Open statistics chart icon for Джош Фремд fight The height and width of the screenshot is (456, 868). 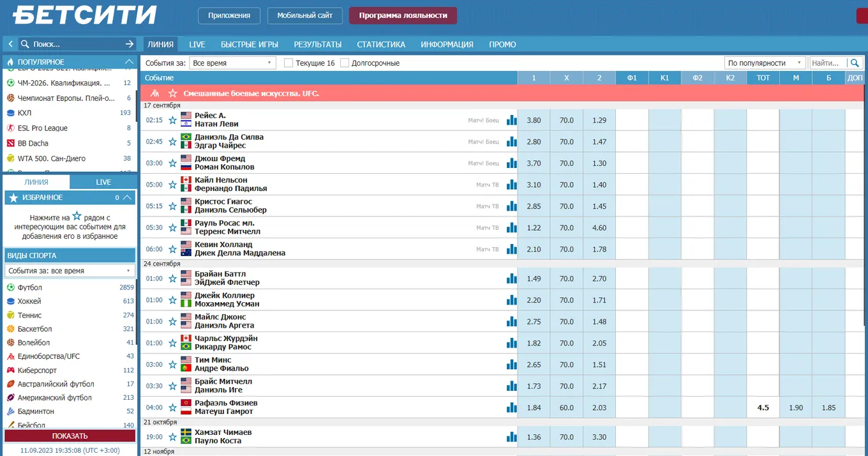click(511, 163)
